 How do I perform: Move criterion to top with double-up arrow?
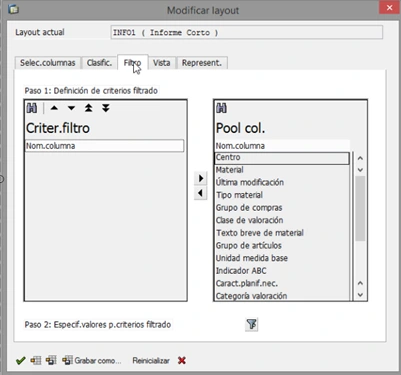(89, 108)
